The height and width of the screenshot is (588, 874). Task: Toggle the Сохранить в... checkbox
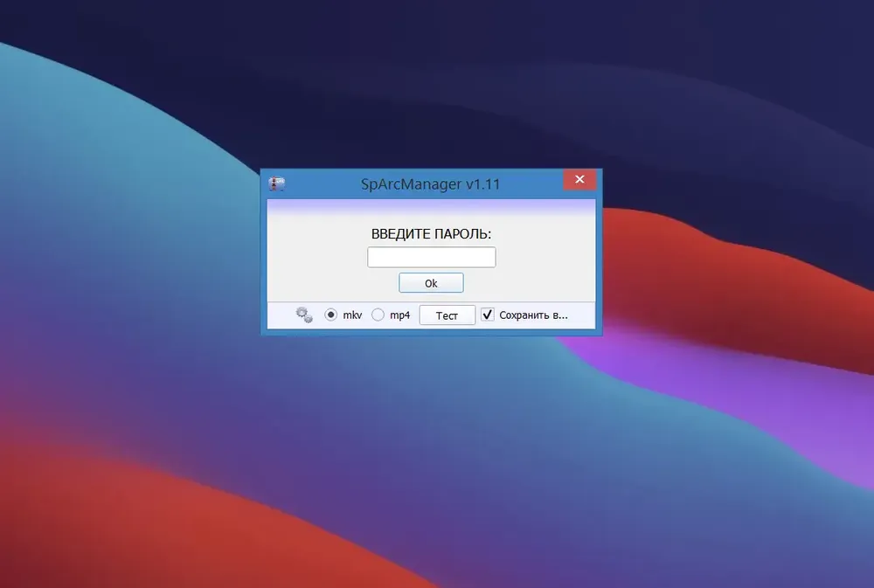[x=487, y=315]
